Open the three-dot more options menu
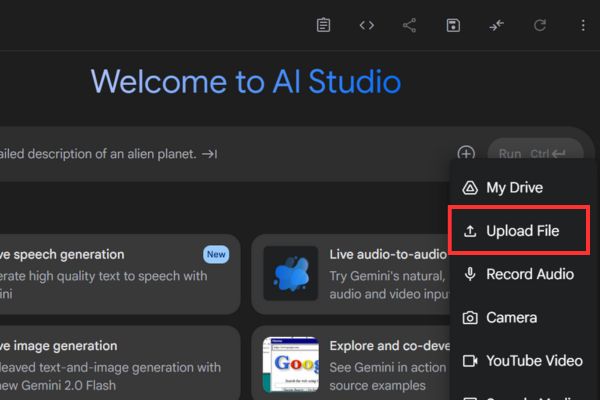The width and height of the screenshot is (600, 400). [583, 25]
